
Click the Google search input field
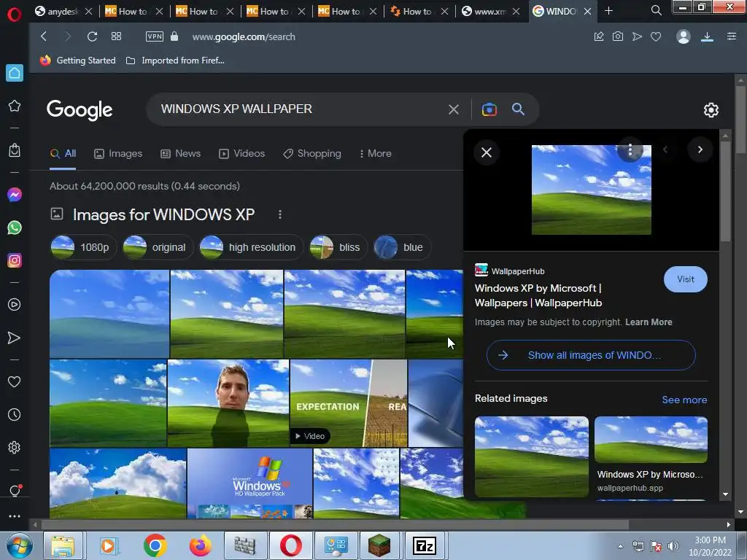(300, 109)
